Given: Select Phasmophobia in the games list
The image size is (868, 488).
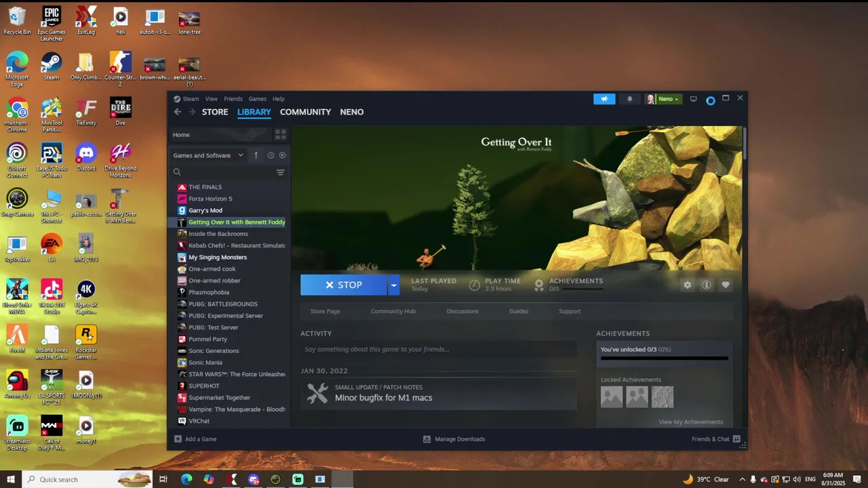Looking at the screenshot, I should point(230,292).
